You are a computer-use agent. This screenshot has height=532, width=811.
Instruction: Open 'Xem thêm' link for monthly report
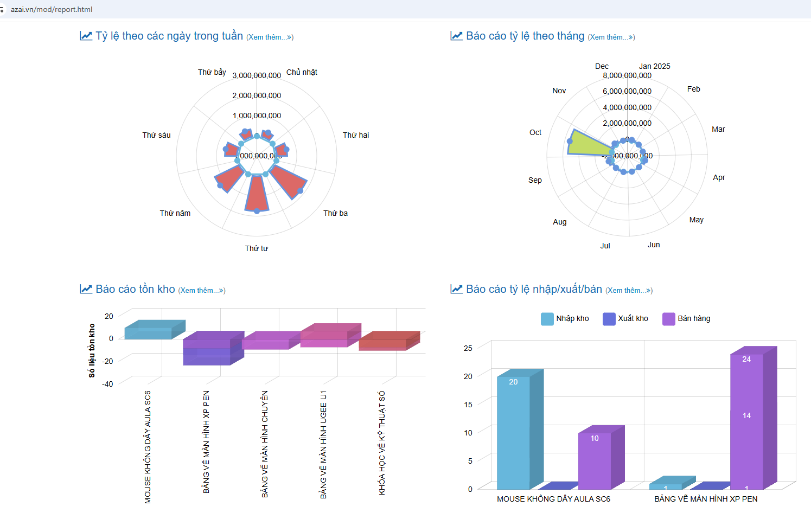[x=611, y=37]
